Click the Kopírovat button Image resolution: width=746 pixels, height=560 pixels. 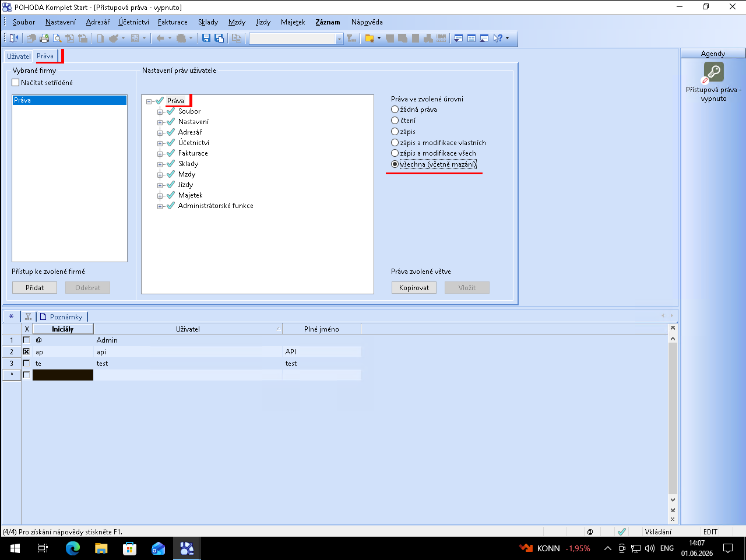[414, 288]
